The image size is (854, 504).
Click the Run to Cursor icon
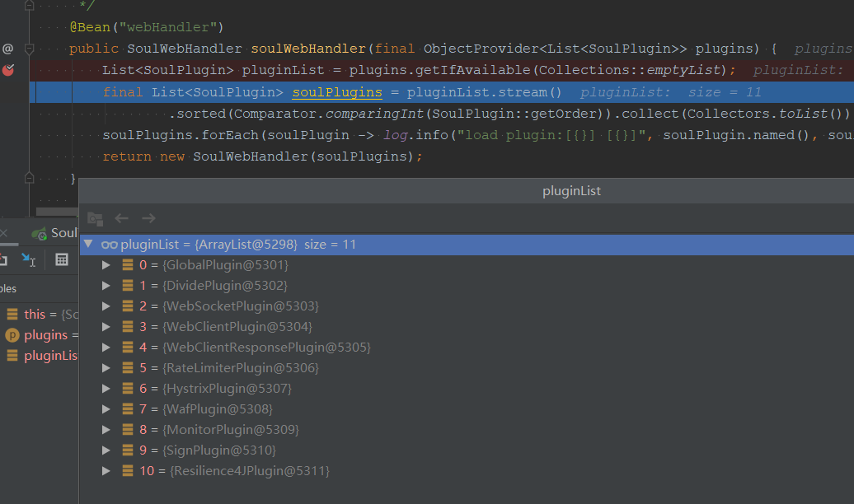[x=28, y=260]
